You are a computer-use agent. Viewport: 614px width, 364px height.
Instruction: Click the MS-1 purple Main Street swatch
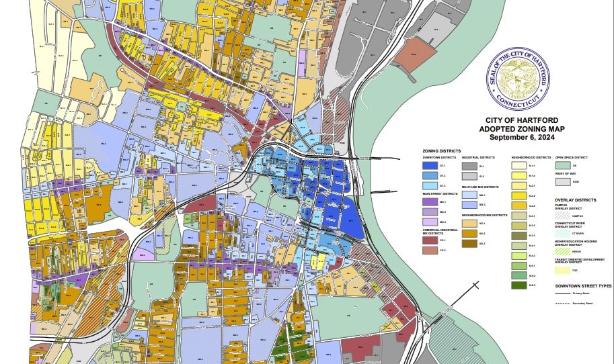(x=430, y=201)
